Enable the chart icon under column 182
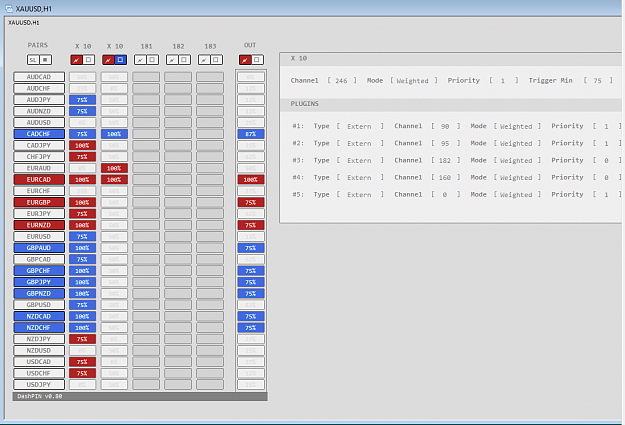Screen dimensions: 625x425 point(172,60)
